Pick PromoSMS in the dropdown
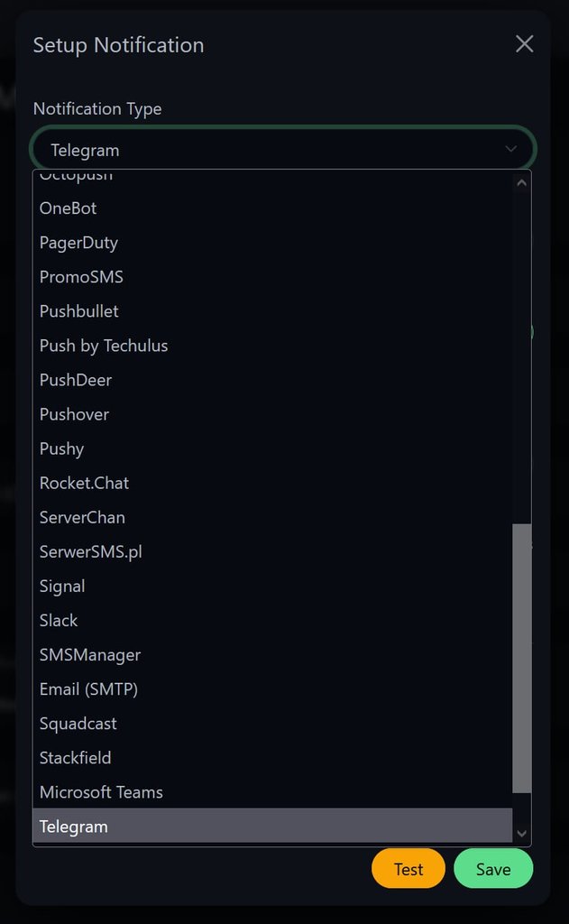This screenshot has width=569, height=924. [x=272, y=277]
